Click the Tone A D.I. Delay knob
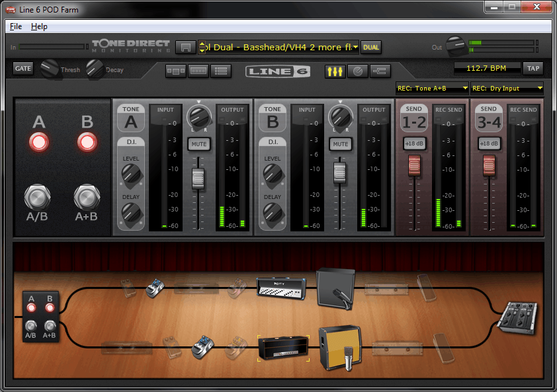Viewport: 557px width, 392px height. click(x=132, y=212)
